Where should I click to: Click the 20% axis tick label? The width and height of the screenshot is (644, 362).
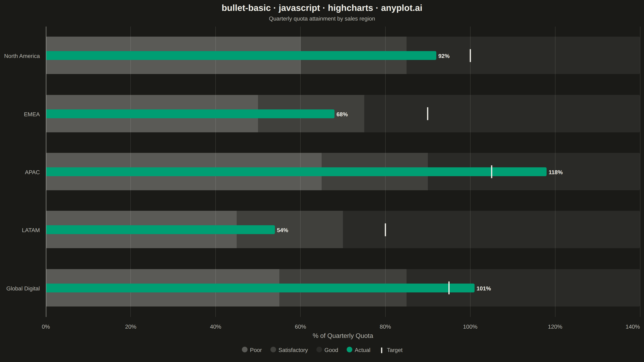(x=131, y=327)
